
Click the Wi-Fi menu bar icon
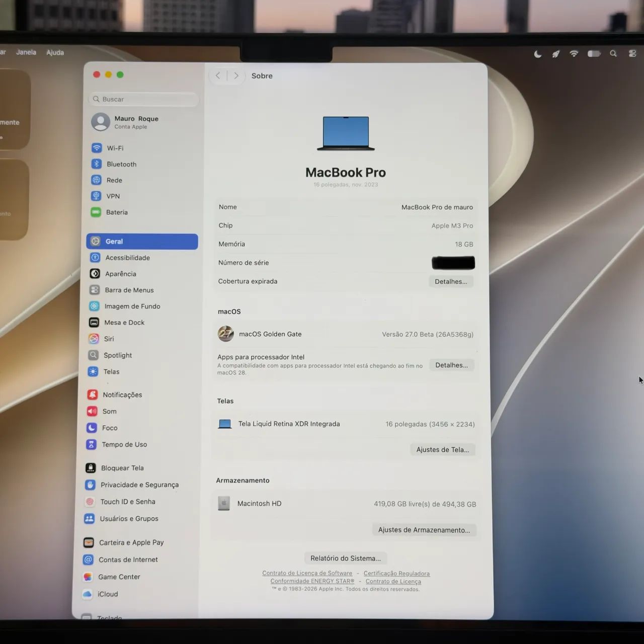[x=574, y=53]
